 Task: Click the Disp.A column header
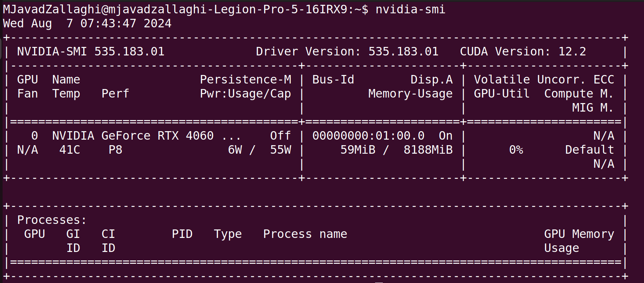431,79
